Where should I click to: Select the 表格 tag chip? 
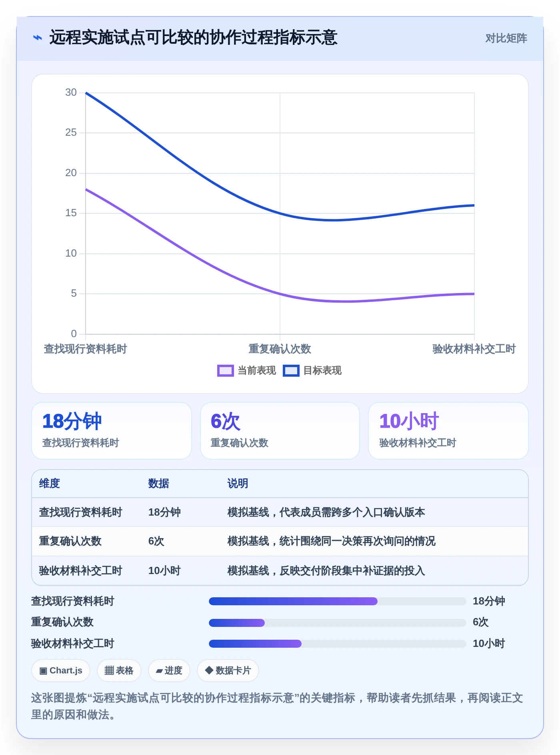tap(119, 671)
